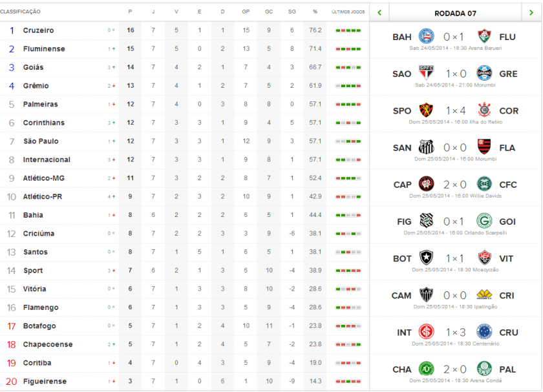Click the Cruzeiro crest icon

(x=484, y=332)
